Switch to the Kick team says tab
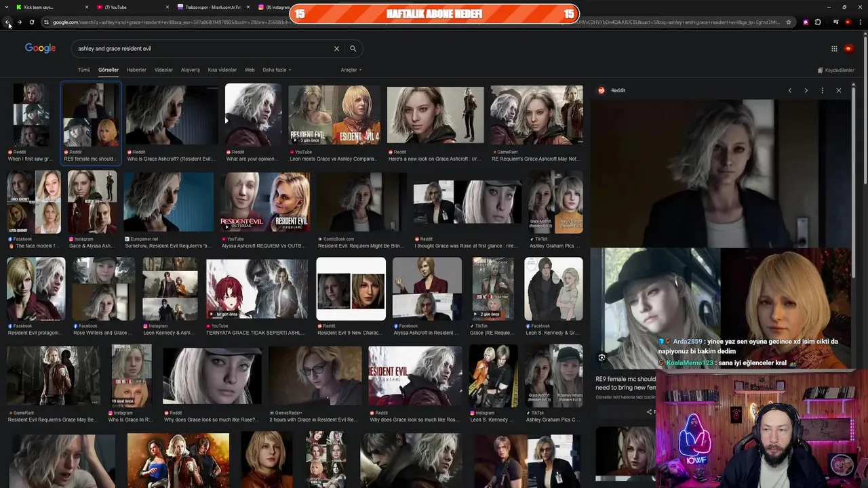Viewport: 868px width, 488px height. (x=52, y=7)
